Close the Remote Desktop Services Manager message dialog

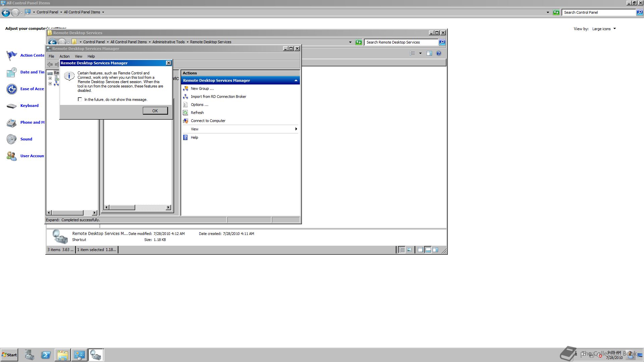pyautogui.click(x=168, y=63)
